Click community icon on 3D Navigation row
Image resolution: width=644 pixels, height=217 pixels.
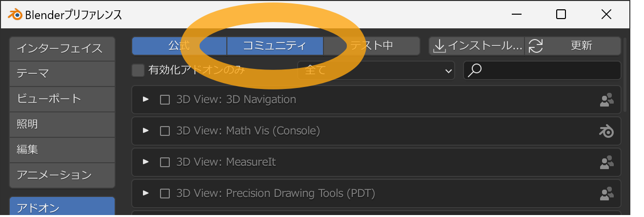[606, 100]
